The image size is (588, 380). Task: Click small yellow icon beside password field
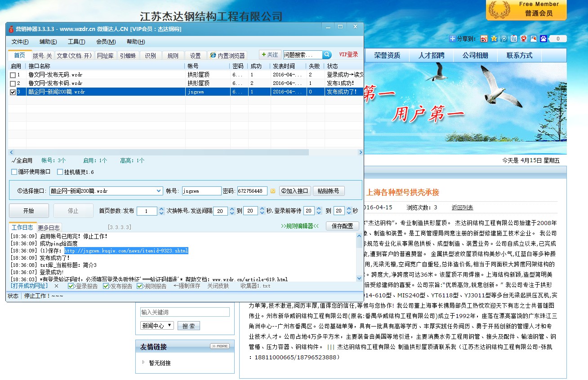click(272, 191)
